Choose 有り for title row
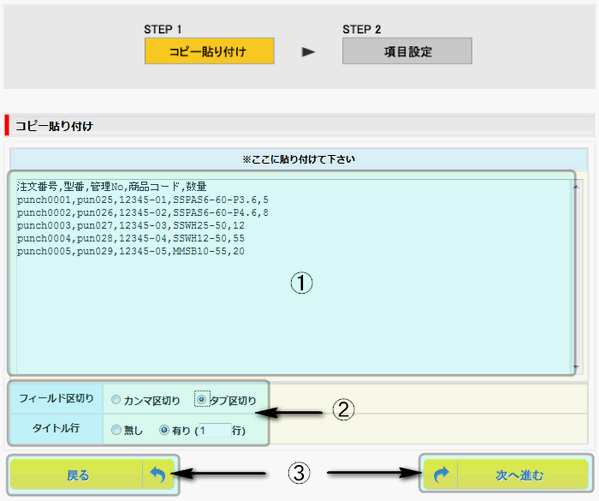The width and height of the screenshot is (599, 501). coord(164,430)
